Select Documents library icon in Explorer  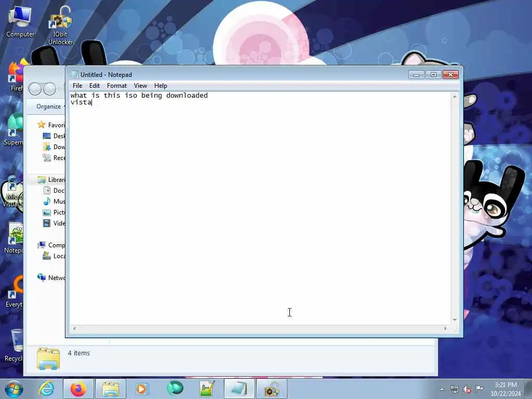coord(47,190)
